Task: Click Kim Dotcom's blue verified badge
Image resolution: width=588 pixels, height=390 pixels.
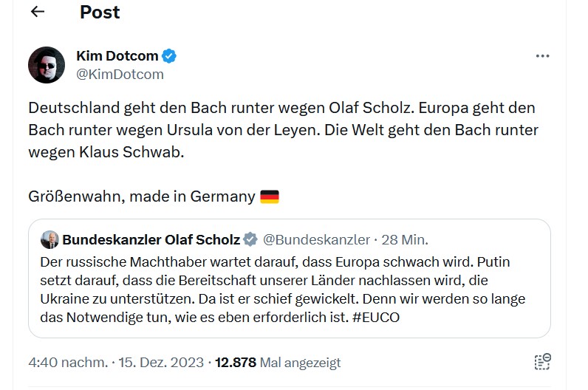Action: tap(169, 56)
